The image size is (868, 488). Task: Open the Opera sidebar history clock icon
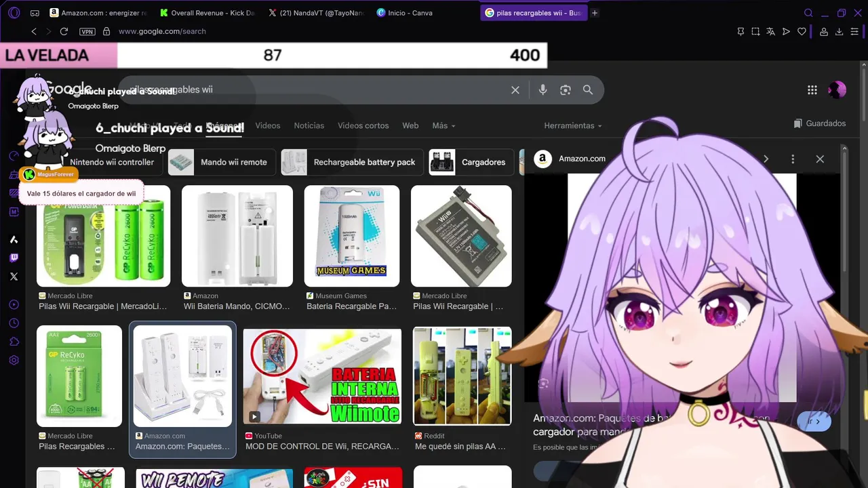coord(14,323)
